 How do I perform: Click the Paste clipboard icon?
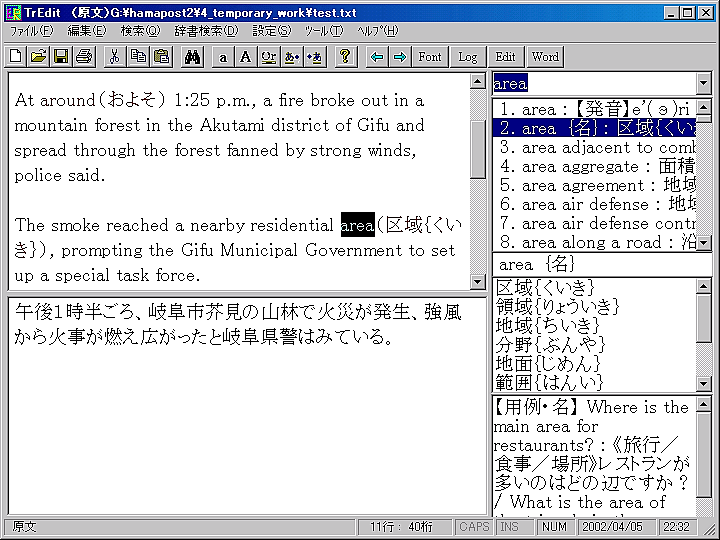pos(160,57)
